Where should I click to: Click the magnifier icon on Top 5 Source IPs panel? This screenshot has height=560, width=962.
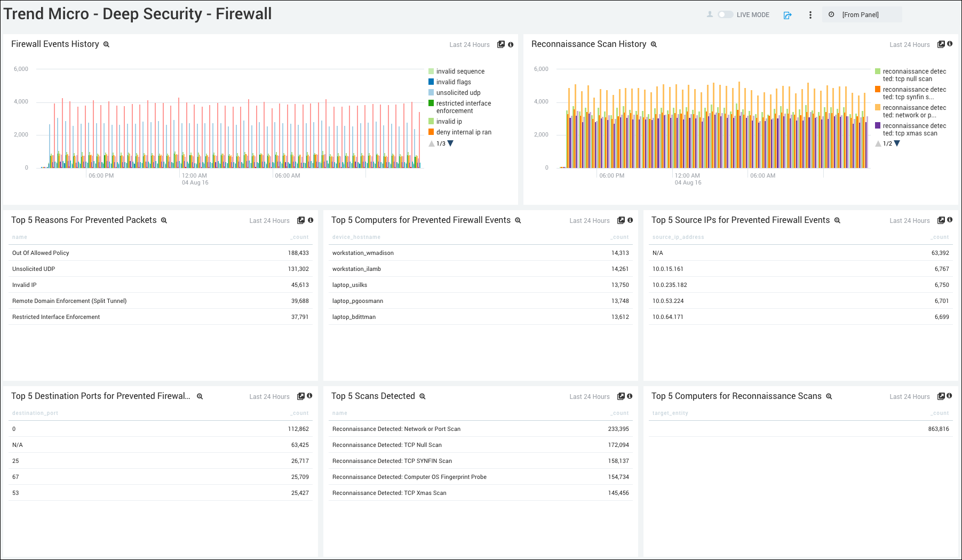coord(838,220)
